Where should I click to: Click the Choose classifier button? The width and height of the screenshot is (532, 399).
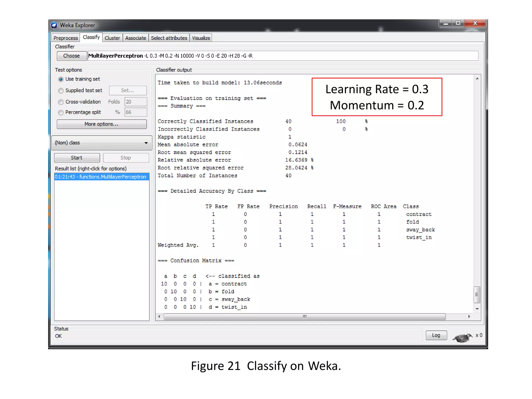coord(72,56)
